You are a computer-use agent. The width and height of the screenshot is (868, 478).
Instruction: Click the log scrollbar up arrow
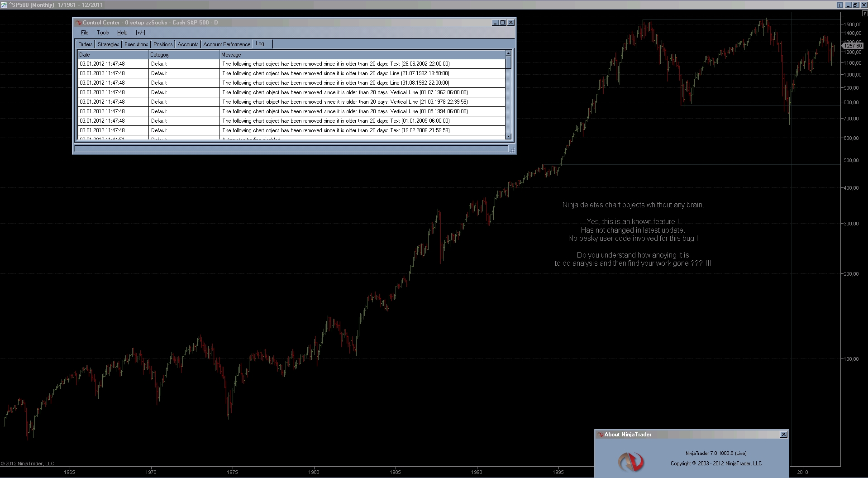509,53
